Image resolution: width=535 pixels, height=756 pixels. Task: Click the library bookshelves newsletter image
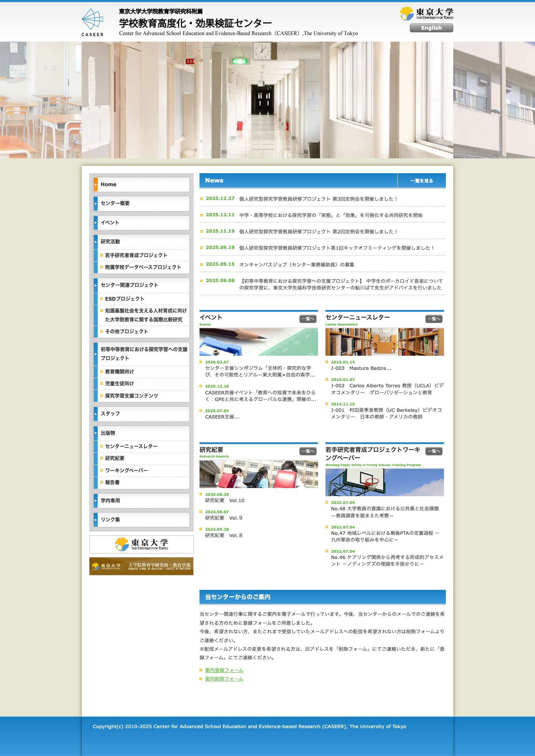coord(385,342)
